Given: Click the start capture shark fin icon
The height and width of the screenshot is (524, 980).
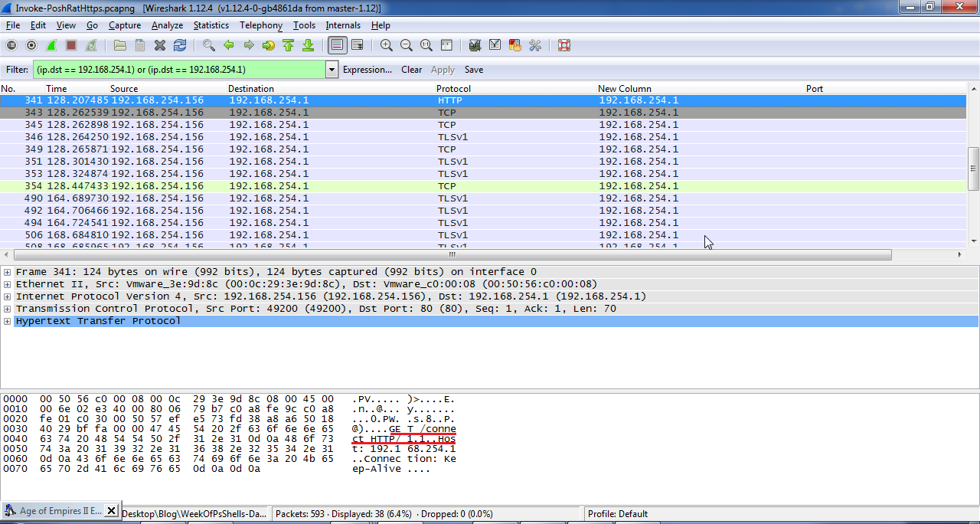Looking at the screenshot, I should pyautogui.click(x=51, y=45).
